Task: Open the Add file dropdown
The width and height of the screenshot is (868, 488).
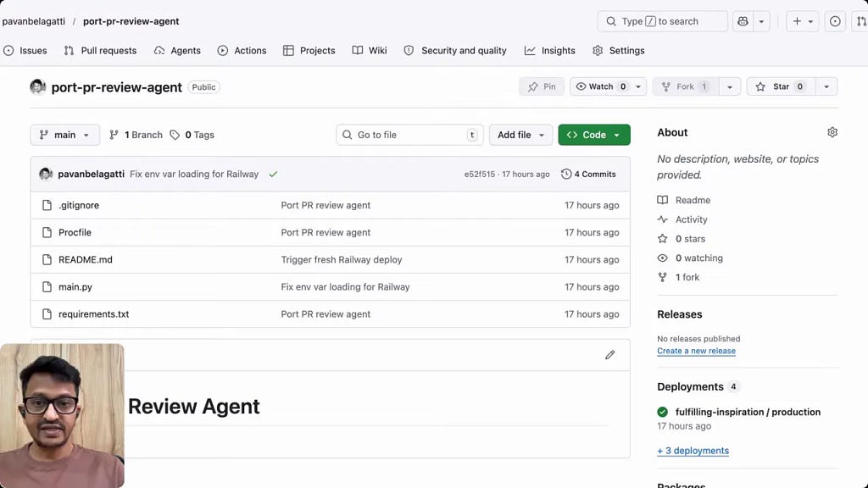Action: pos(520,135)
